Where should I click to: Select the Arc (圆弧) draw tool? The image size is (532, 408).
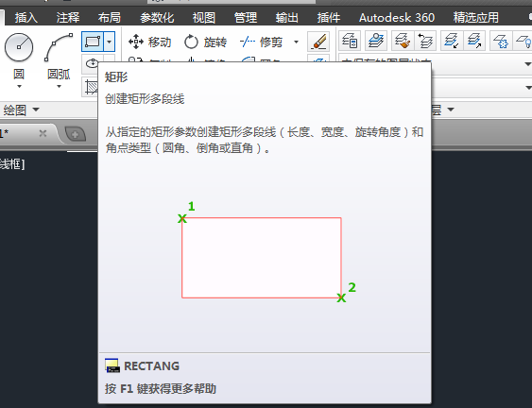[x=59, y=47]
